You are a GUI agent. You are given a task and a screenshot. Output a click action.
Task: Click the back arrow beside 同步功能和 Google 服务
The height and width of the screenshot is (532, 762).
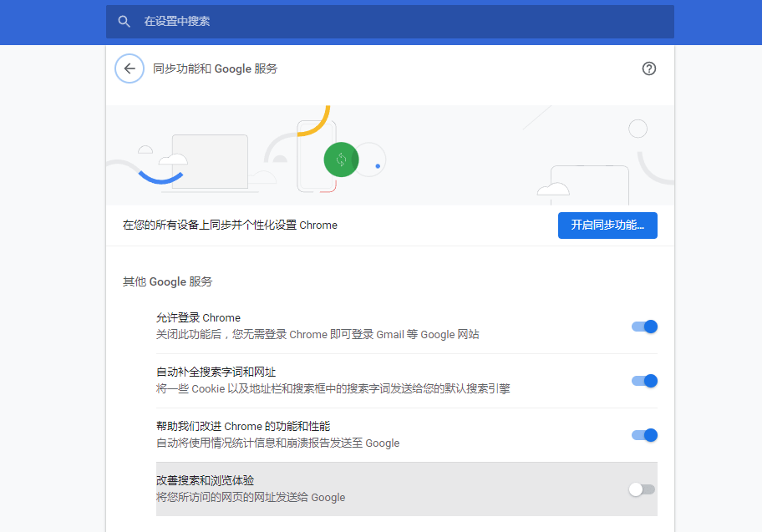130,68
